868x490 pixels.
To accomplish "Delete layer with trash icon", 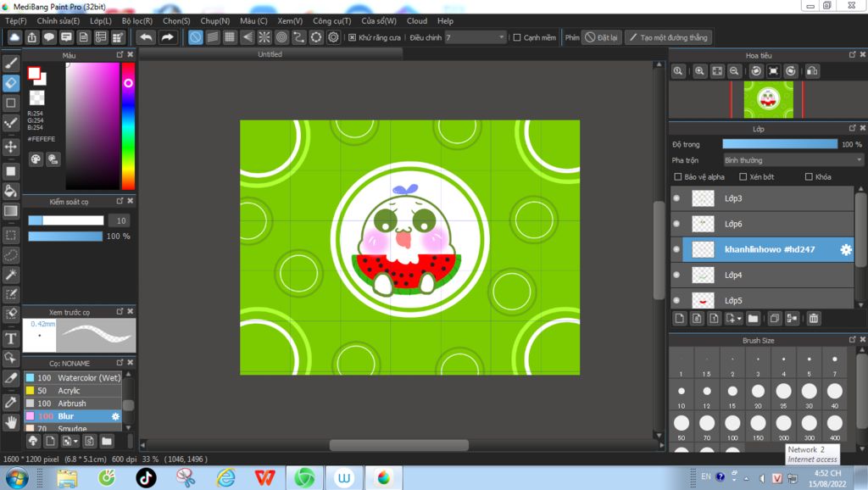I will point(813,319).
